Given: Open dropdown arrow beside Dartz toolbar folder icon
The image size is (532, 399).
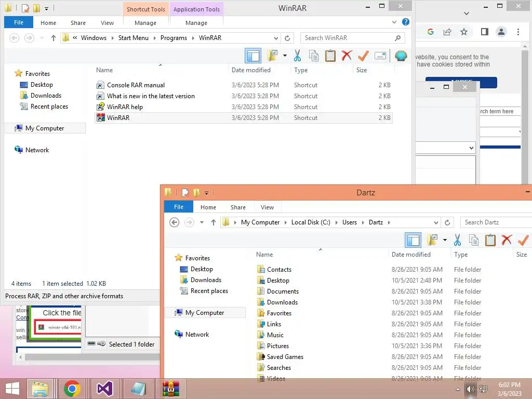Looking at the screenshot, I should (445, 240).
